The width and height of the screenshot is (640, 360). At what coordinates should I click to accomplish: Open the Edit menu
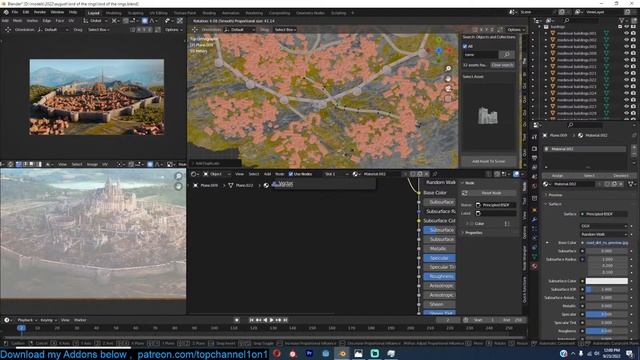26,13
